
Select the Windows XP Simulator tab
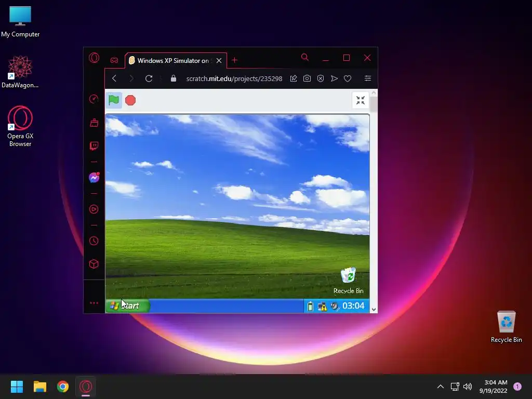[176, 60]
